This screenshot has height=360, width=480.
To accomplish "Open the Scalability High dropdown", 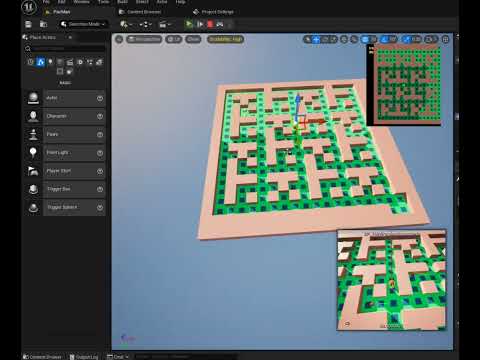I will pos(225,39).
